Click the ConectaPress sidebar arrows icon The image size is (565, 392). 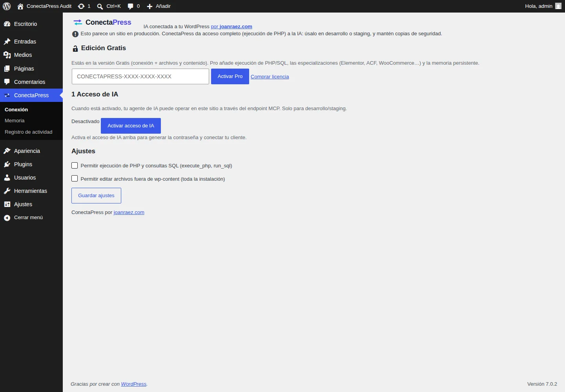tap(7, 95)
